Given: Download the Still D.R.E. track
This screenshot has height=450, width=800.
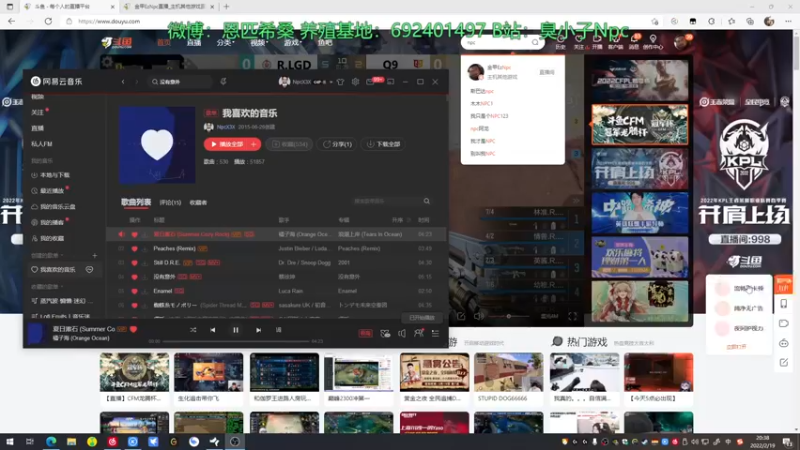Looking at the screenshot, I should click(144, 263).
